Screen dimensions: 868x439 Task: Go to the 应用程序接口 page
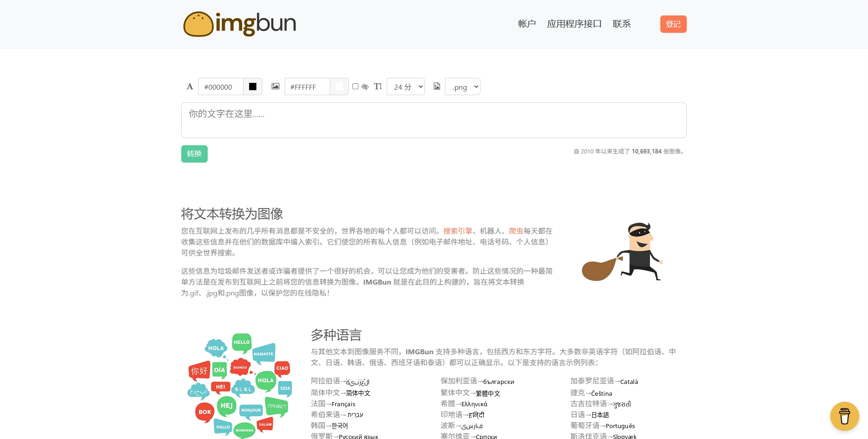[574, 24]
